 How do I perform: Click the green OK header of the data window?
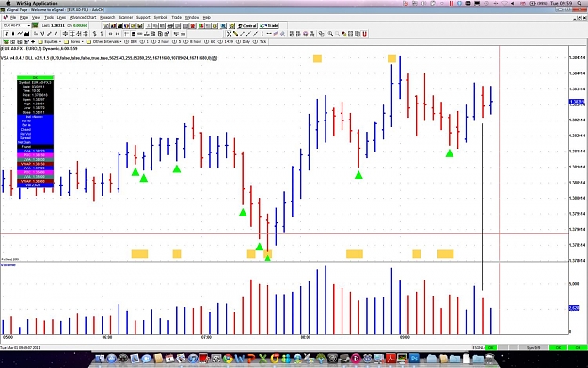[35, 78]
